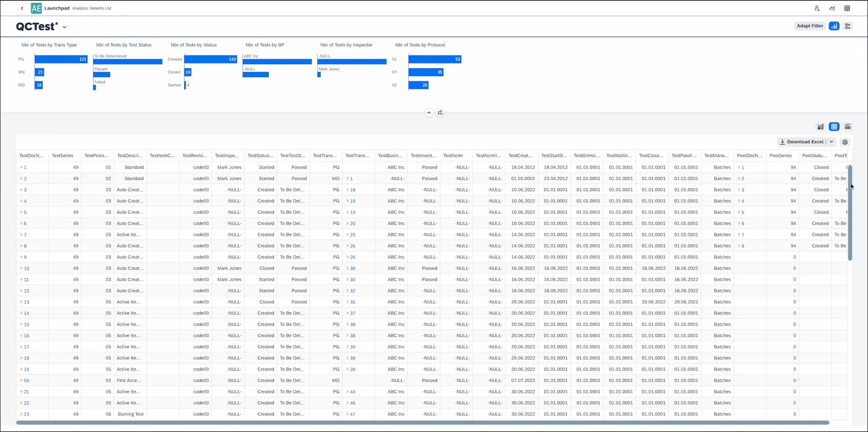
Task: Open TestTrans link 18
Action: (353, 190)
